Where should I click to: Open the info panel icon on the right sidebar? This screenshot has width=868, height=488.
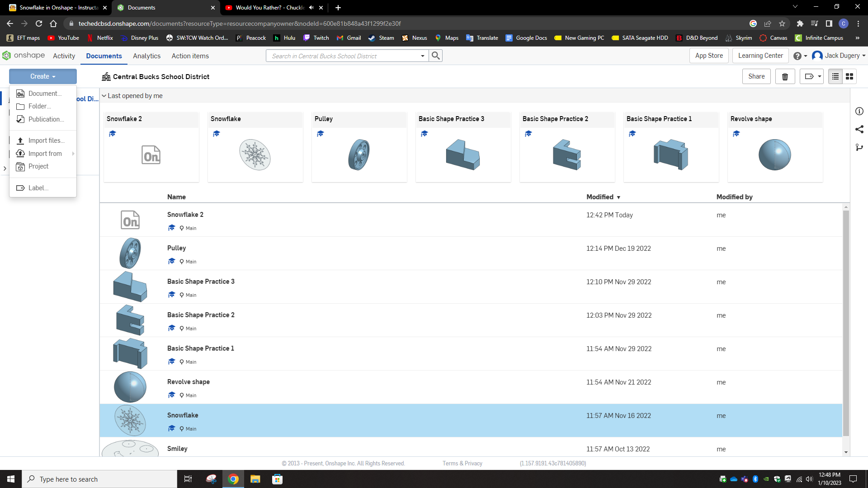point(859,111)
